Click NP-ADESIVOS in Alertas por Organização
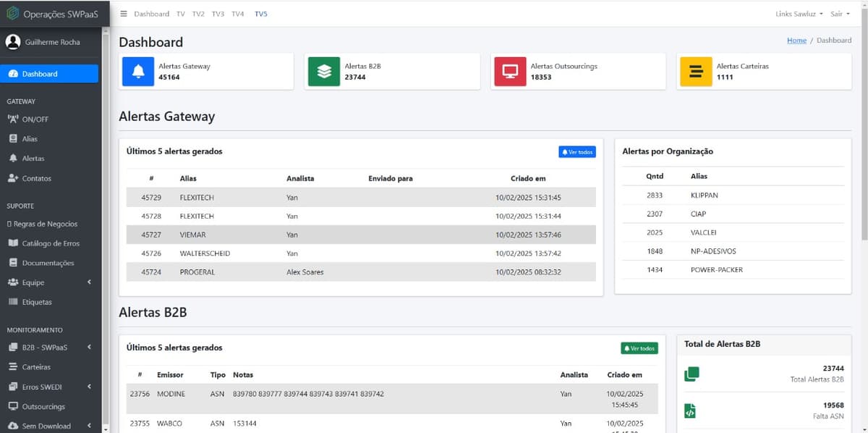The image size is (868, 433). [712, 251]
